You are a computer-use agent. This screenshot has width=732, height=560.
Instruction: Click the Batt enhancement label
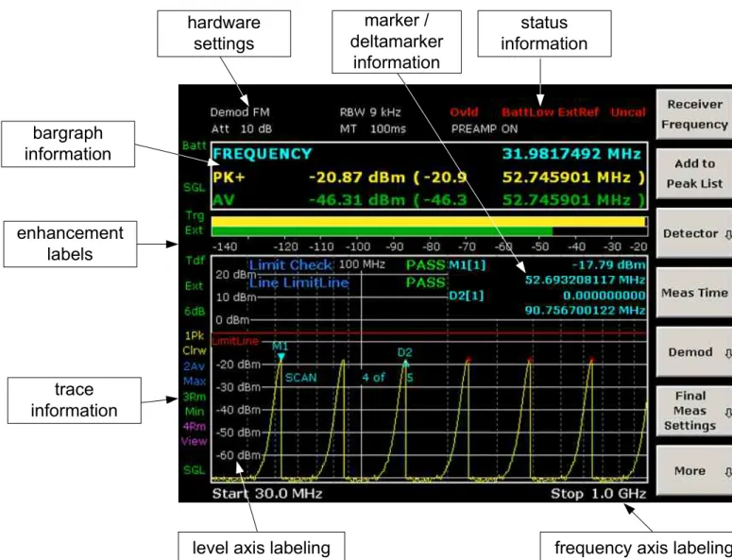pos(195,145)
